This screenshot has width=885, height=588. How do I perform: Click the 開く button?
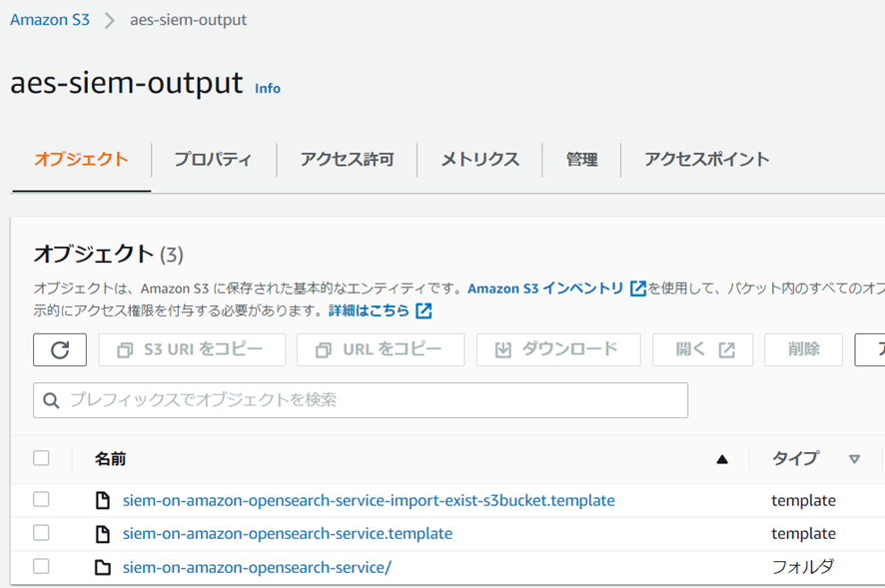(703, 349)
